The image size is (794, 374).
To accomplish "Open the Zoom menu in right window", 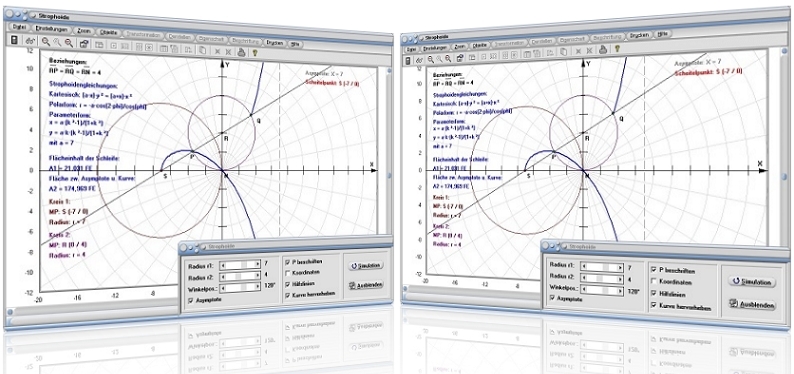I will pos(460,46).
